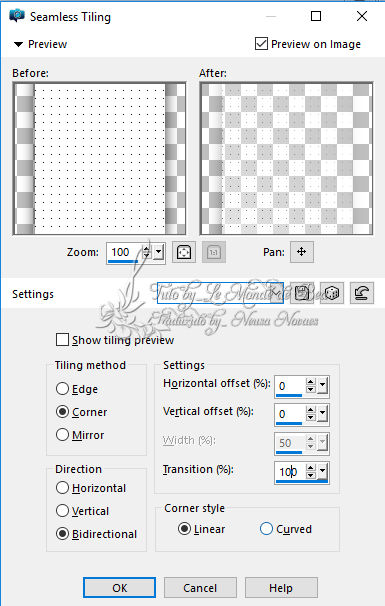This screenshot has height=606, width=385.
Task: Choose Curved corner style
Action: coord(266,528)
